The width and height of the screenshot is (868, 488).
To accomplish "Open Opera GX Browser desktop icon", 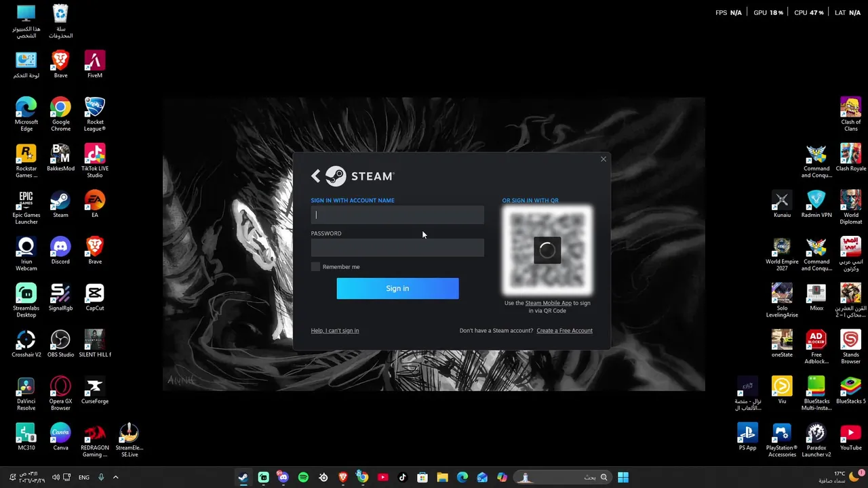I will (x=60, y=393).
